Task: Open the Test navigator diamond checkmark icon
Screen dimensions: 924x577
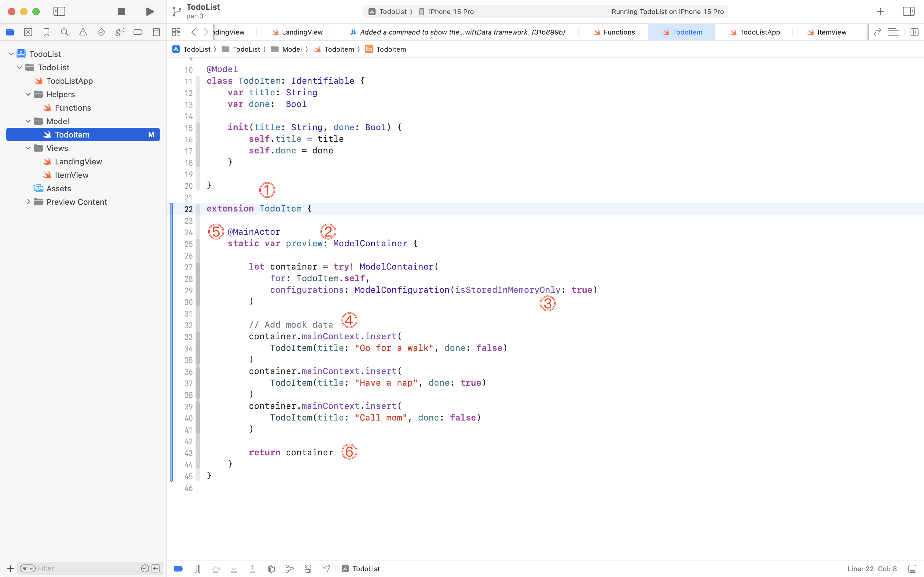Action: point(101,32)
